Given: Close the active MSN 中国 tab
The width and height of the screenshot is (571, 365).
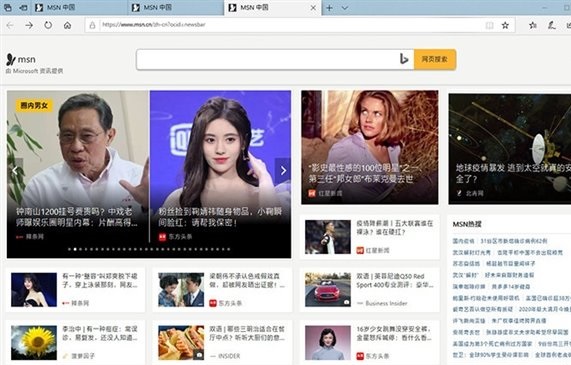Looking at the screenshot, I should point(313,8).
